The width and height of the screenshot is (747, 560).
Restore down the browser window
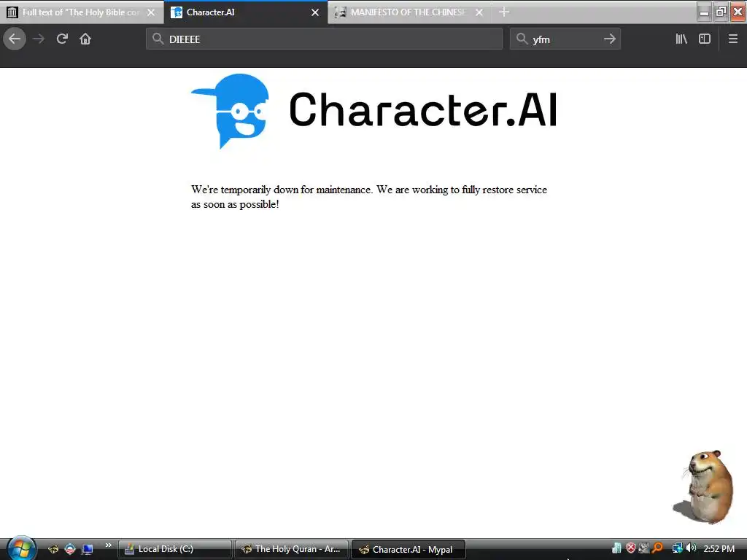click(721, 12)
